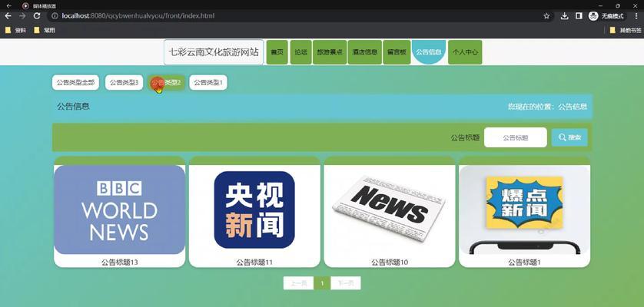The height and width of the screenshot is (307, 644).
Task: Open the 资料 bookmarks folder
Action: (15, 30)
